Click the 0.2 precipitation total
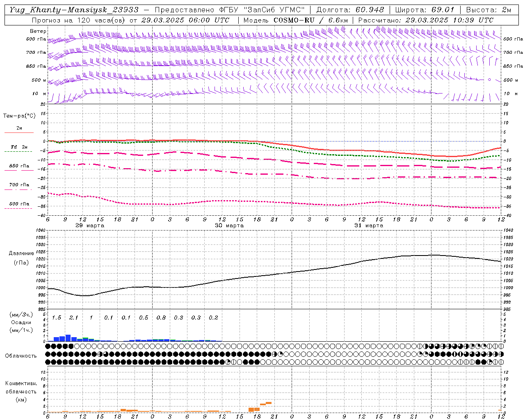 click(213, 317)
